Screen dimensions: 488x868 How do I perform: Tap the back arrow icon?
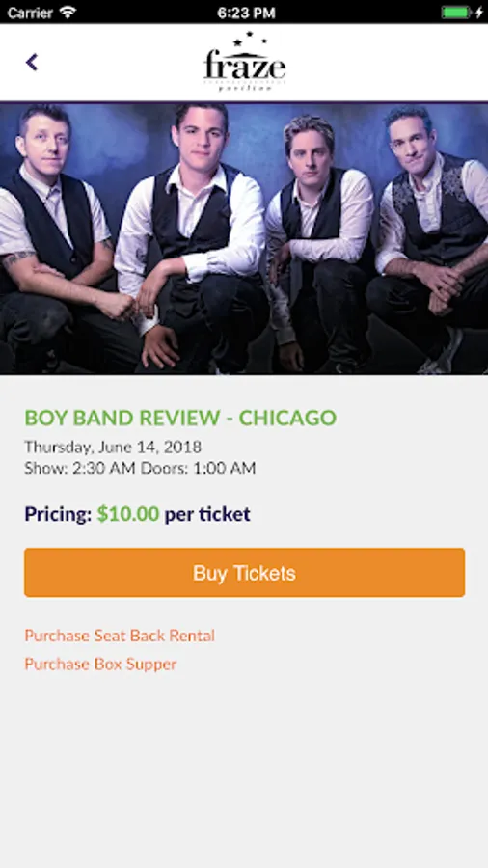(x=32, y=62)
